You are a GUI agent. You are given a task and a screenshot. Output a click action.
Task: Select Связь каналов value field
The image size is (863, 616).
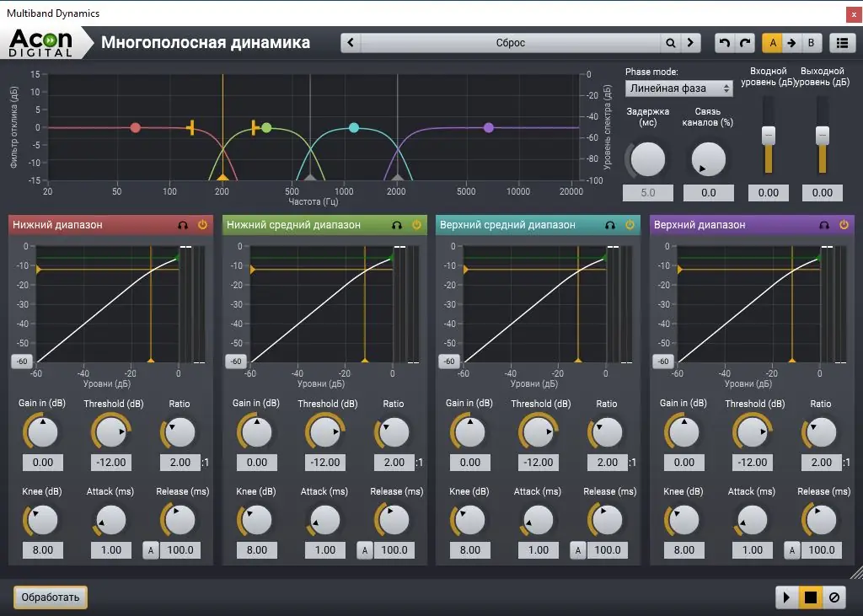(x=708, y=193)
